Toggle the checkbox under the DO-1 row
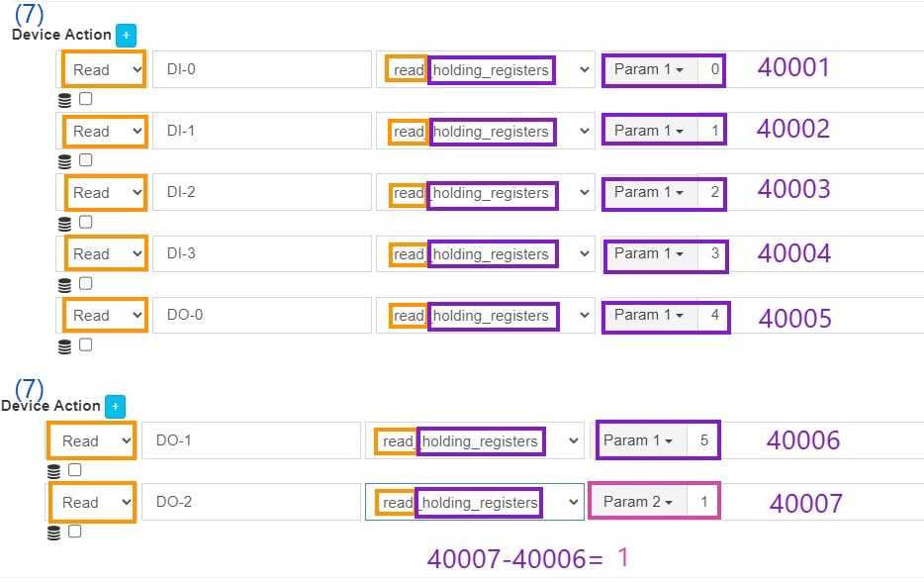 [74, 470]
